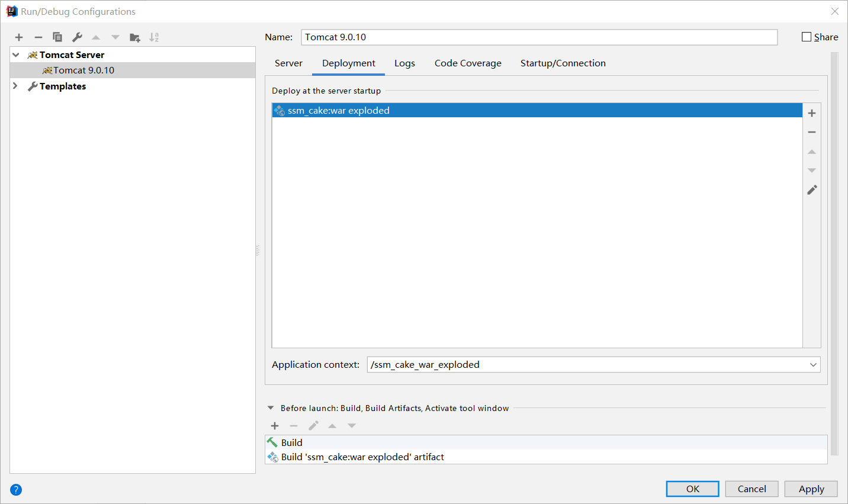Click the OK button

[693, 489]
